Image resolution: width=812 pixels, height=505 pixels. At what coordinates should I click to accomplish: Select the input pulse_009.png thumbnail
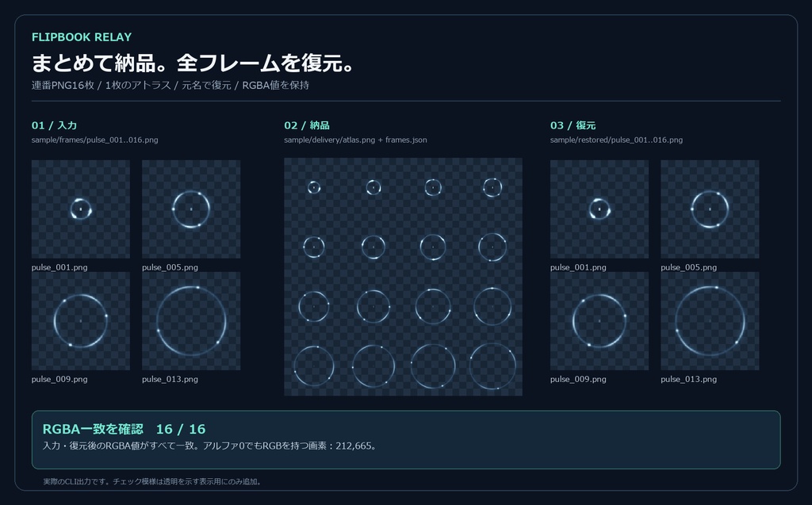pyautogui.click(x=81, y=321)
